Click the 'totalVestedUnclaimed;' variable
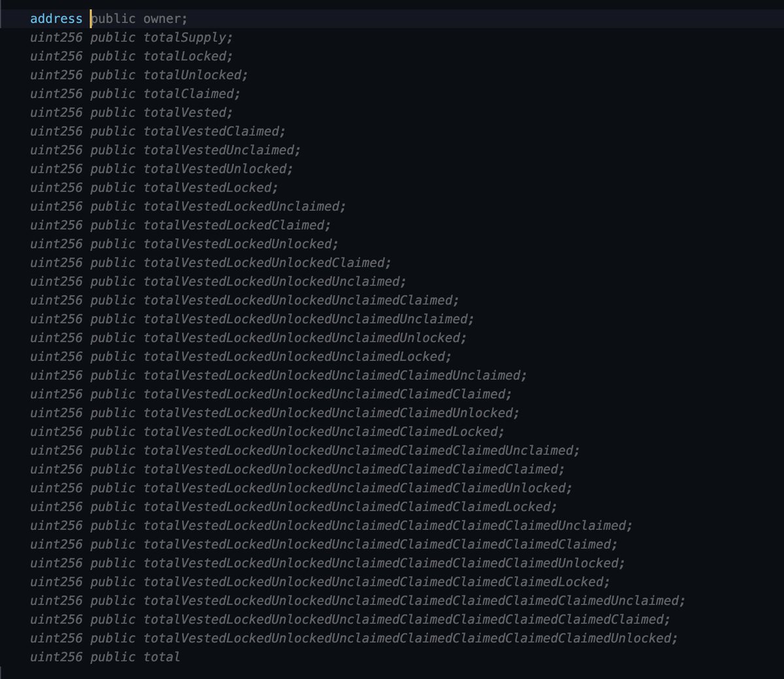The width and height of the screenshot is (784, 679). 222,150
